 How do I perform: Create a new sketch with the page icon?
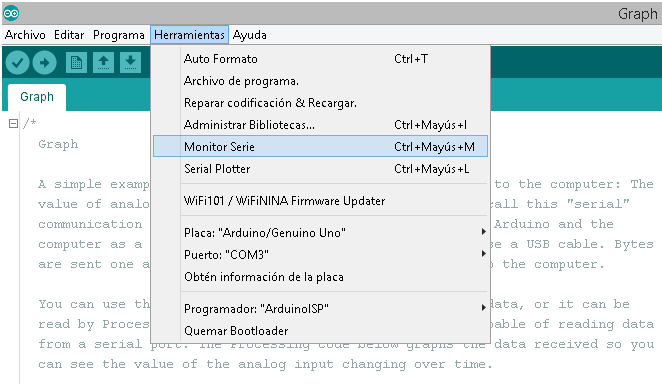pyautogui.click(x=76, y=63)
